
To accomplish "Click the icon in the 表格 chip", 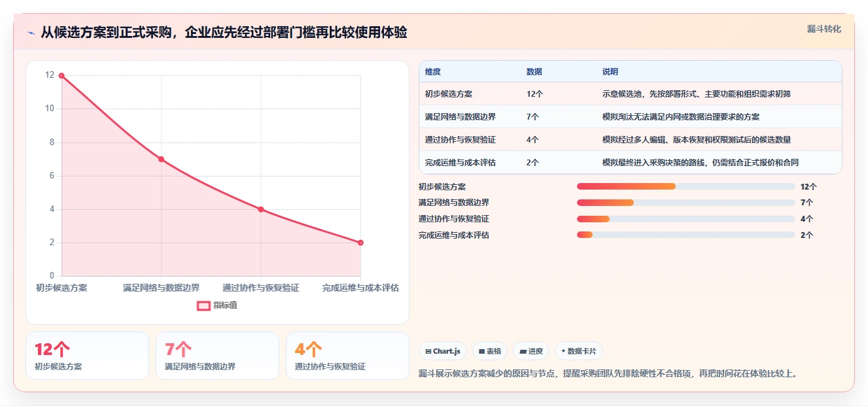I will pyautogui.click(x=482, y=351).
